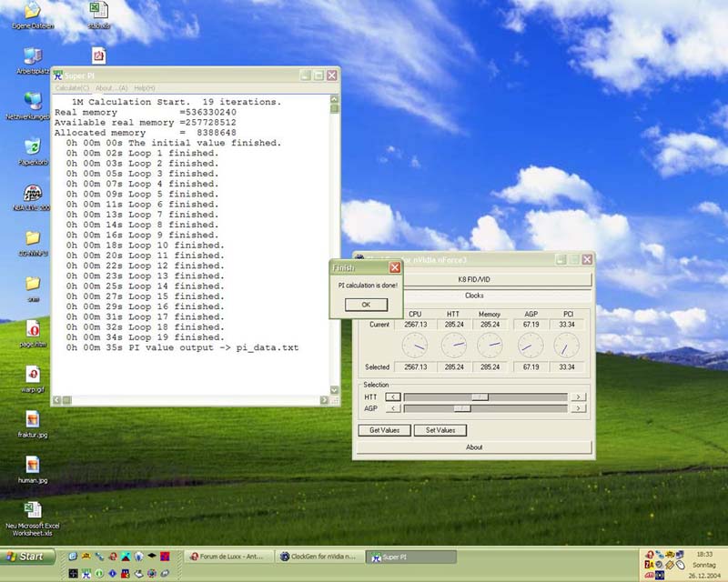Image resolution: width=728 pixels, height=582 pixels.
Task: Switch to Super PI taskbar button
Action: pos(411,557)
